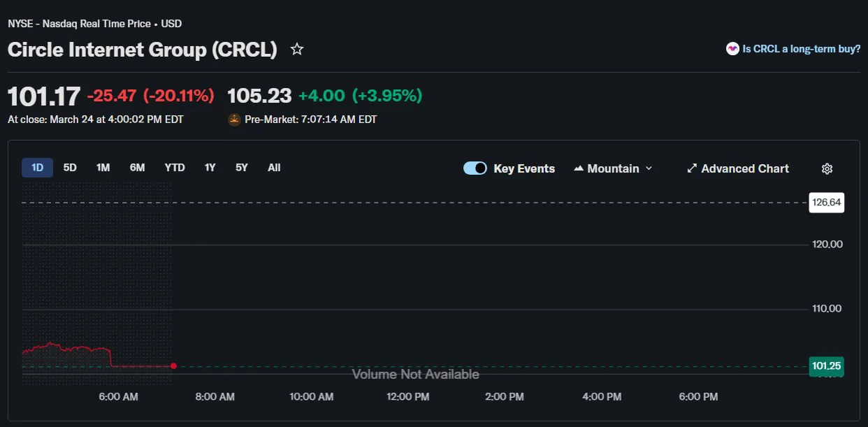Switch to the 5D time range
This screenshot has width=868, height=427.
coord(70,168)
